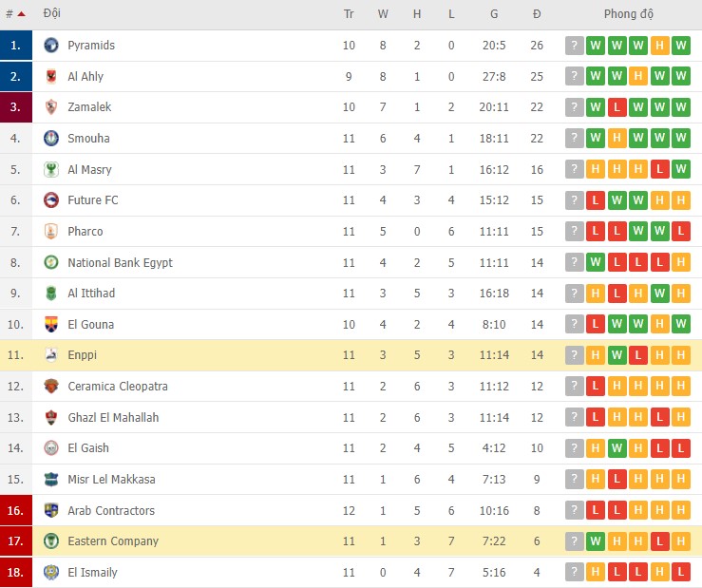Click Zamalek's red L form badge

coord(617,107)
